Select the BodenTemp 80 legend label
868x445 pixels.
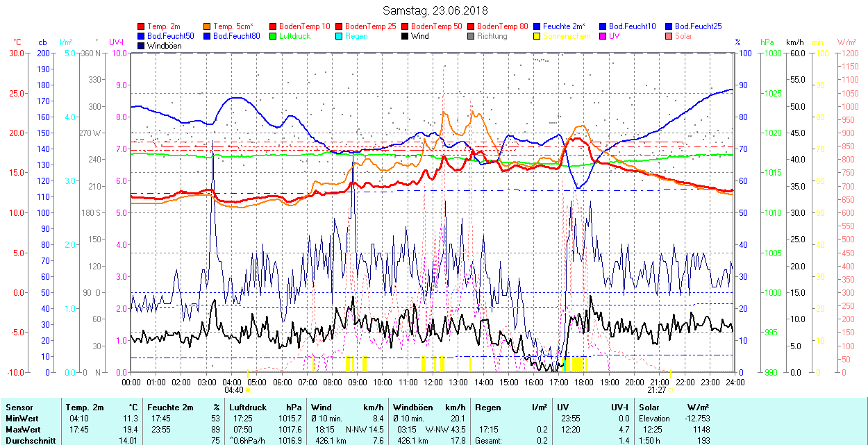click(502, 26)
